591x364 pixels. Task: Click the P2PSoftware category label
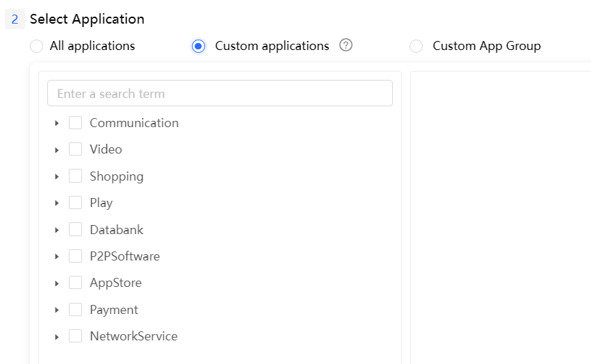point(124,256)
